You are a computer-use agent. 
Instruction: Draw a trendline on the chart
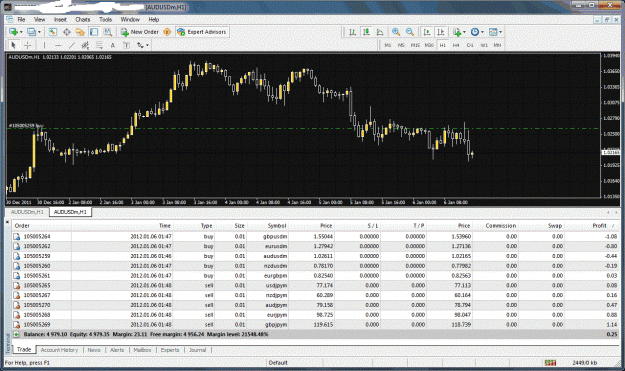72,45
